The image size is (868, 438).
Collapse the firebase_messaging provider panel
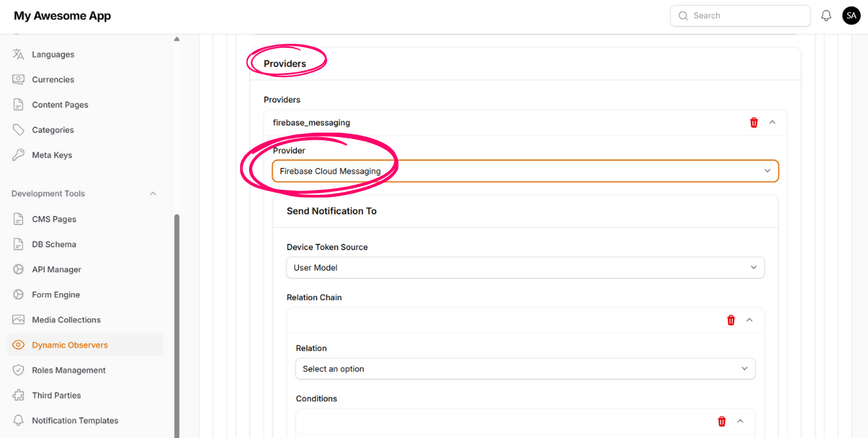pyautogui.click(x=772, y=123)
